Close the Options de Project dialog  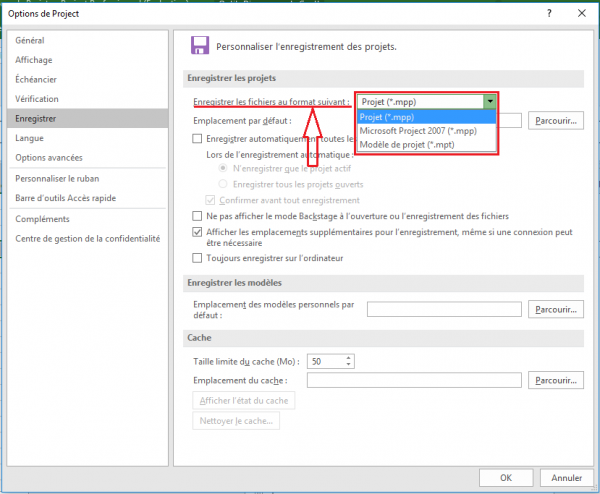(580, 13)
